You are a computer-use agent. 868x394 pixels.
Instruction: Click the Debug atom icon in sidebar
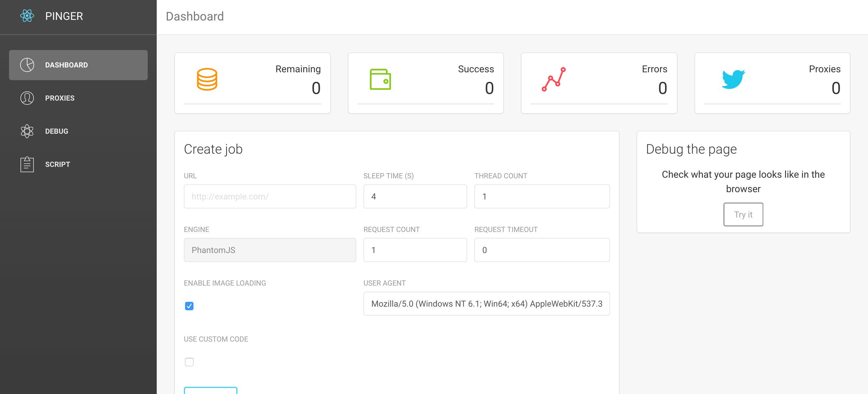point(27,131)
